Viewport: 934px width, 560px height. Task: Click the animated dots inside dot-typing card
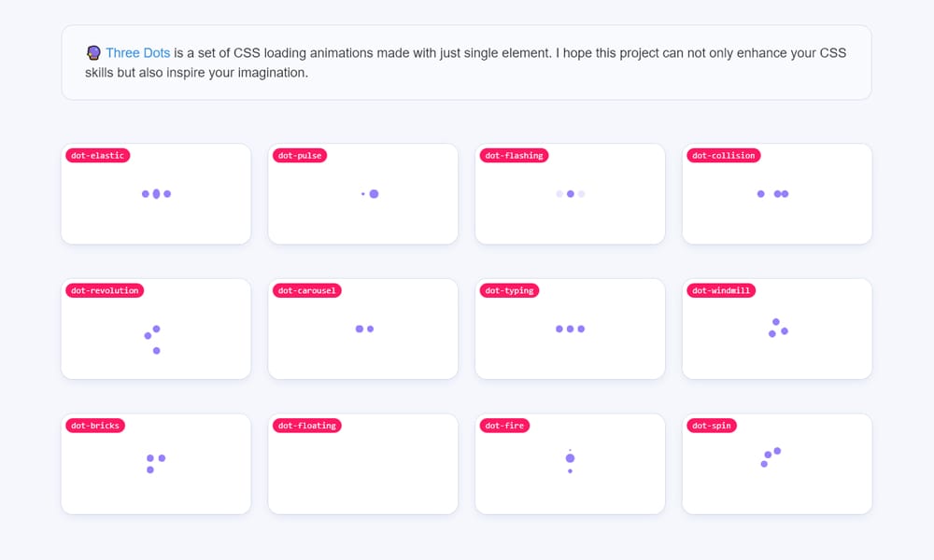point(570,329)
